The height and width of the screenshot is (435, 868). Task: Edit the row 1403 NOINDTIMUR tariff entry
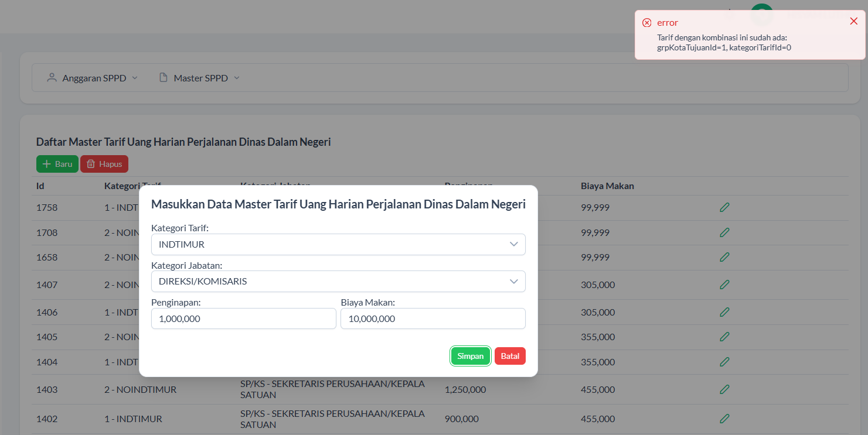724,389
